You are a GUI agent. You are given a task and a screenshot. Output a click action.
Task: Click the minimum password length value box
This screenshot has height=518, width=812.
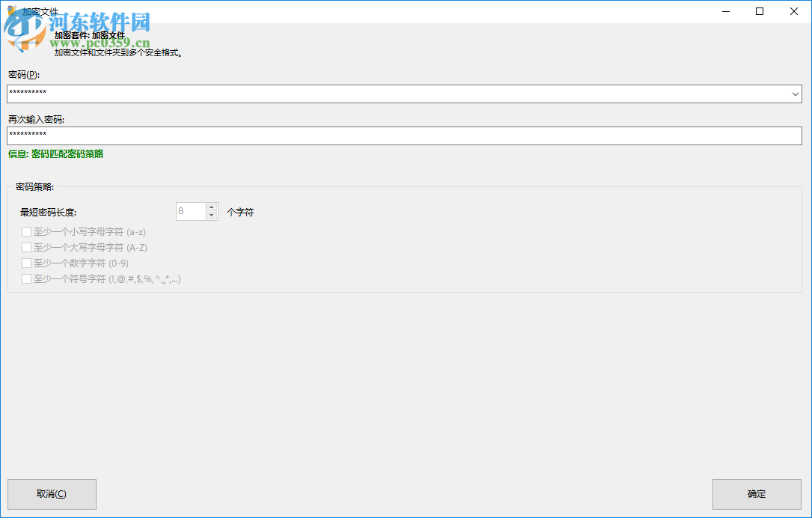(192, 211)
